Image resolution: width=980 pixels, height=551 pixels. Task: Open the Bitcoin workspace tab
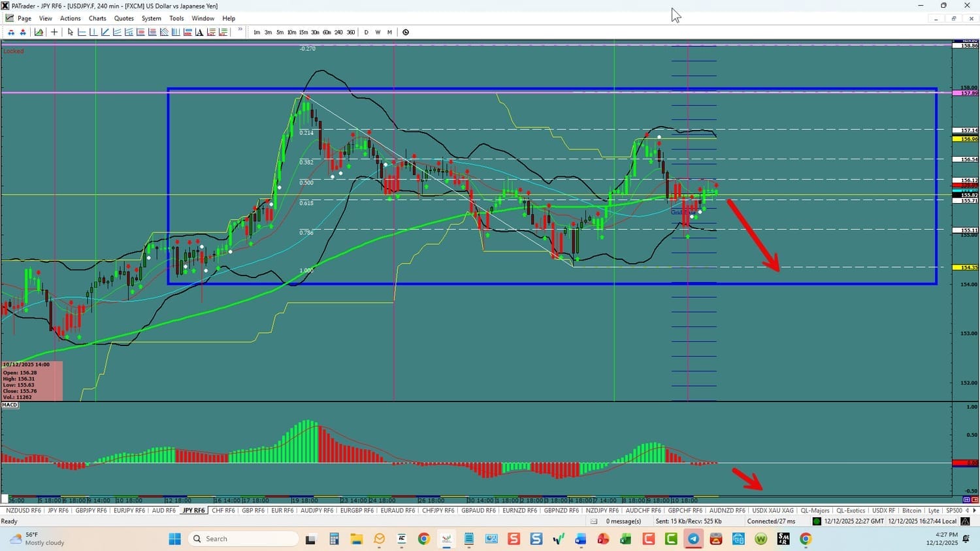pyautogui.click(x=911, y=511)
